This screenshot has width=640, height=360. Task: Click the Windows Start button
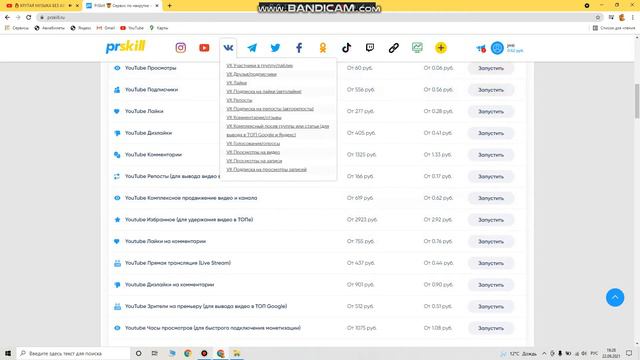point(8,353)
